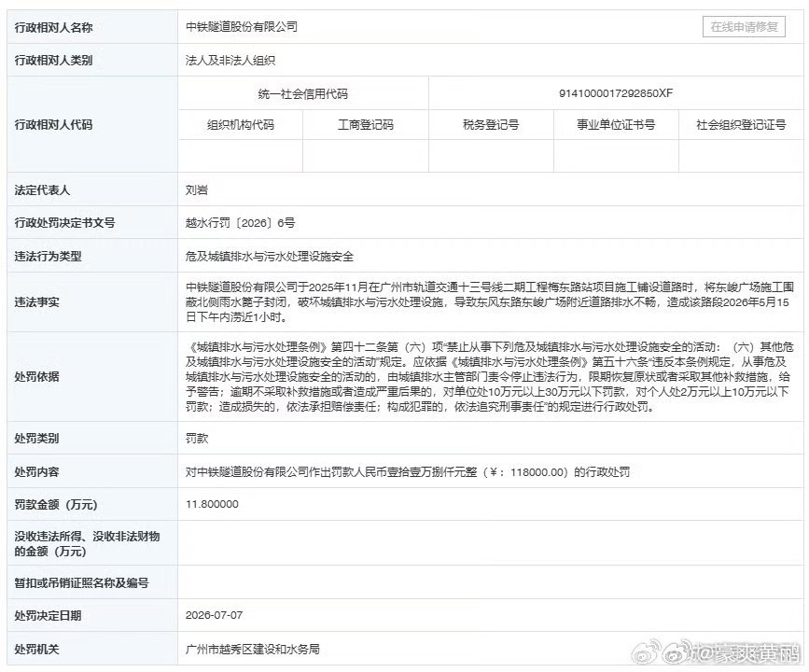
Task: Select fine amount 11.800000
Action: 212,504
